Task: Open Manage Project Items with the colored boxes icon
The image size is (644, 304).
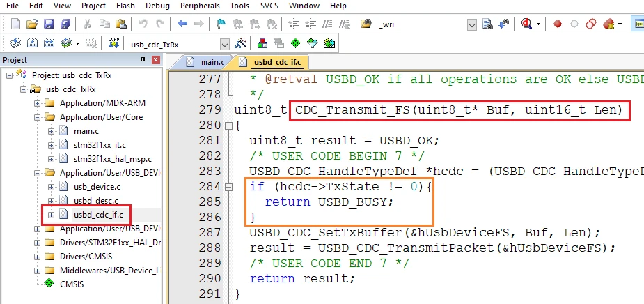Action: [x=262, y=43]
